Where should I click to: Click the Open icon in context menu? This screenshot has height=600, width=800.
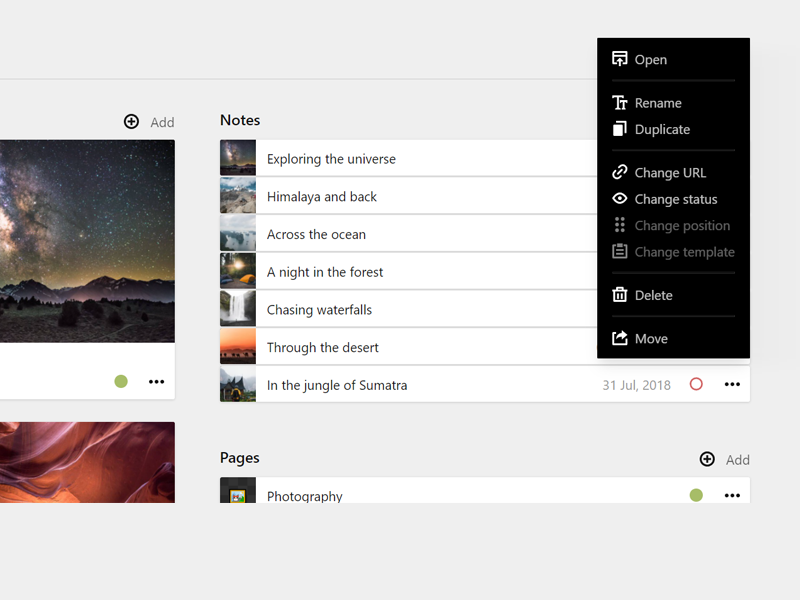point(620,59)
